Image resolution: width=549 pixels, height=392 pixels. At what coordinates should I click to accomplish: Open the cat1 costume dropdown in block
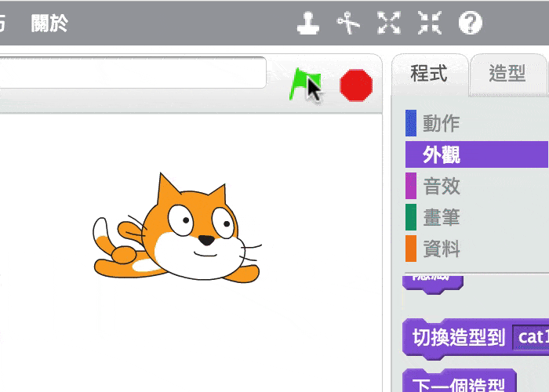click(x=531, y=337)
